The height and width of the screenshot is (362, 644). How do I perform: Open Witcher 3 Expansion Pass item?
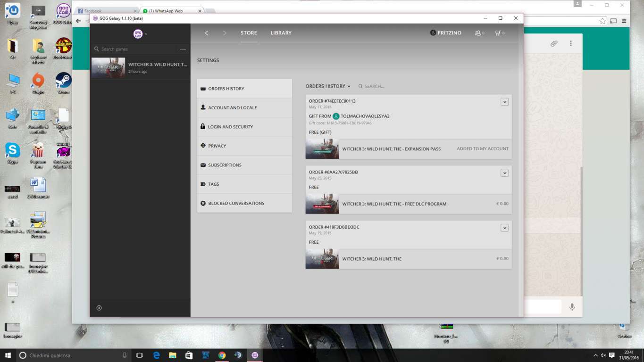(409, 149)
